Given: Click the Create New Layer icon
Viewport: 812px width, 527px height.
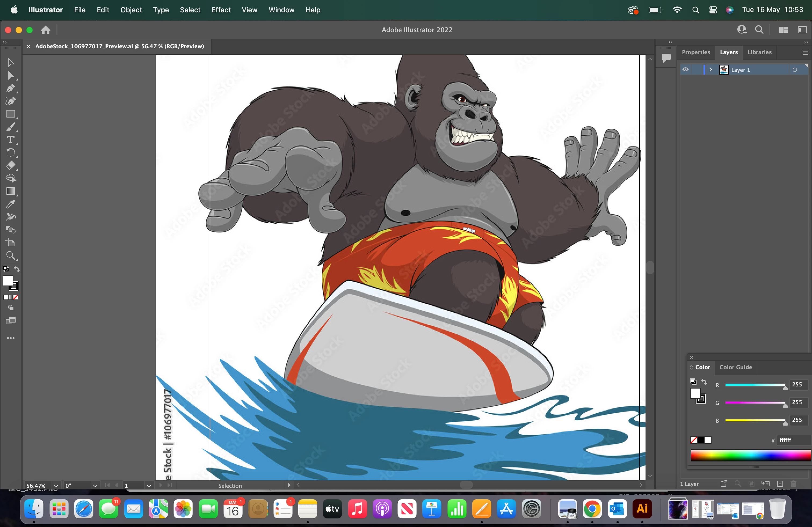Looking at the screenshot, I should (x=780, y=484).
